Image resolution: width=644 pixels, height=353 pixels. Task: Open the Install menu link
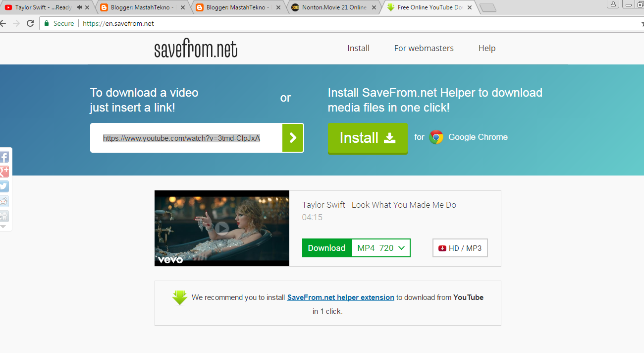[x=358, y=48]
